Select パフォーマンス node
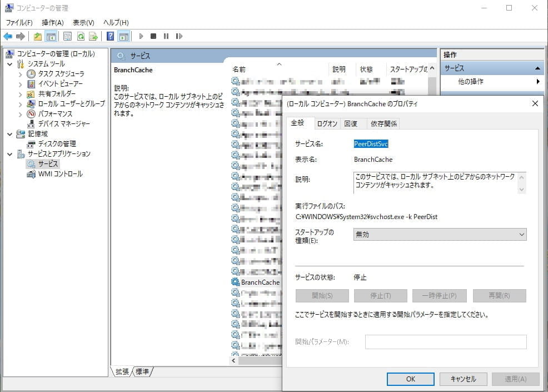This screenshot has width=548, height=392. point(55,114)
